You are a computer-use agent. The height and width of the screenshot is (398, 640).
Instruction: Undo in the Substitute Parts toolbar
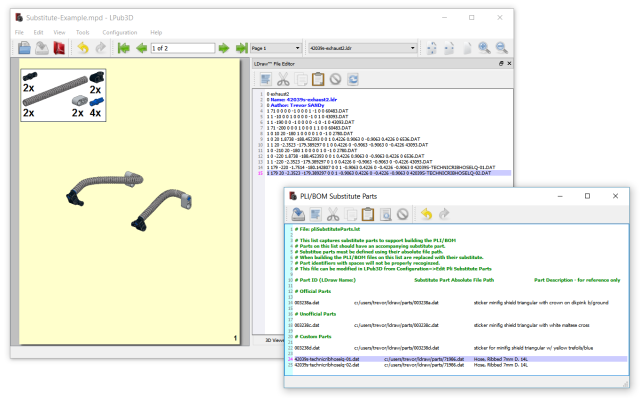[427, 214]
